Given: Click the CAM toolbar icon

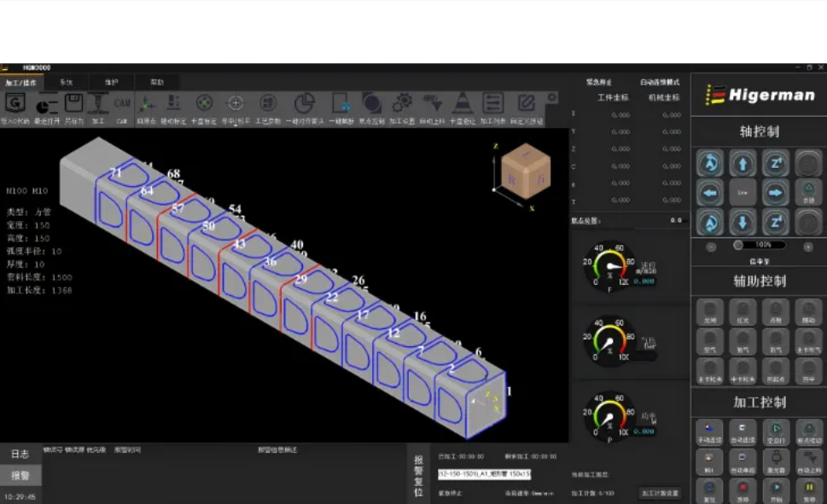Looking at the screenshot, I should [122, 105].
